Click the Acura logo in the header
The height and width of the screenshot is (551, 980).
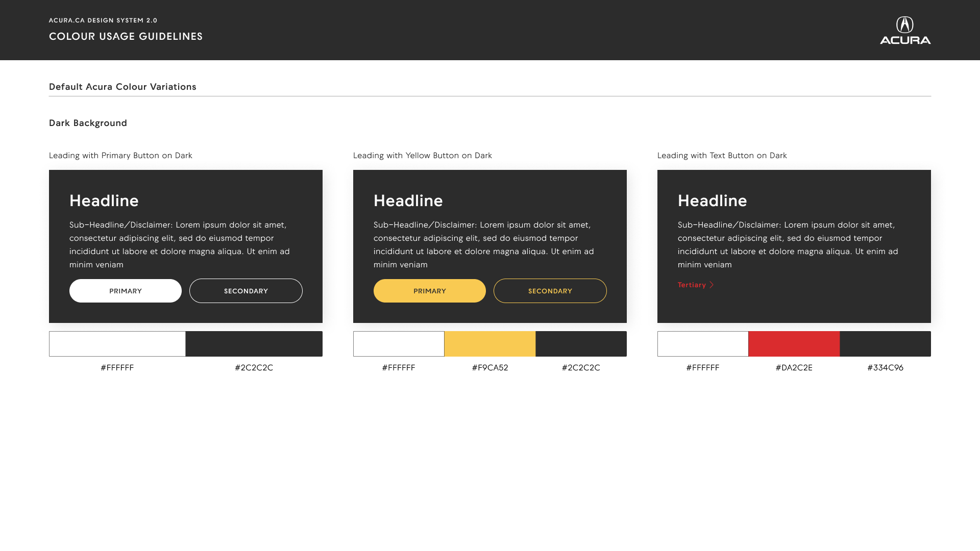tap(905, 30)
